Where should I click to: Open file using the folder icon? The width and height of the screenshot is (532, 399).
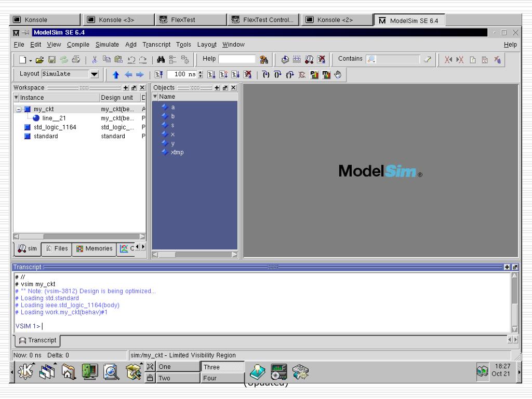click(x=39, y=60)
